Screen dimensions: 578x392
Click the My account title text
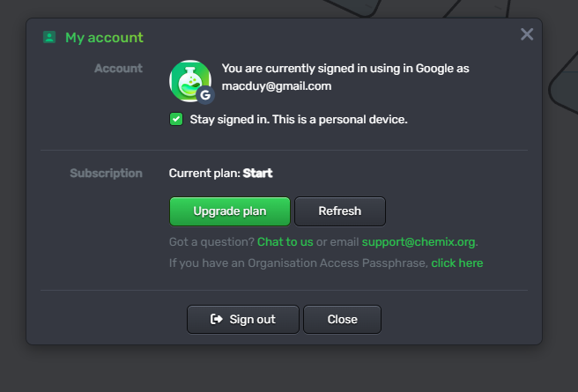(x=104, y=38)
